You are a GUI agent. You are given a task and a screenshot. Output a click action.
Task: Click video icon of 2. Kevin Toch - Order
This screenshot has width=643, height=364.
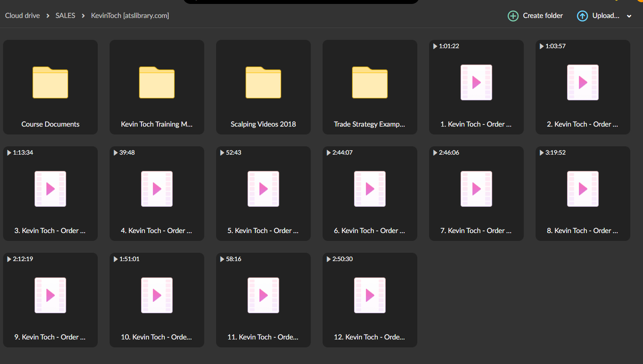point(583,82)
